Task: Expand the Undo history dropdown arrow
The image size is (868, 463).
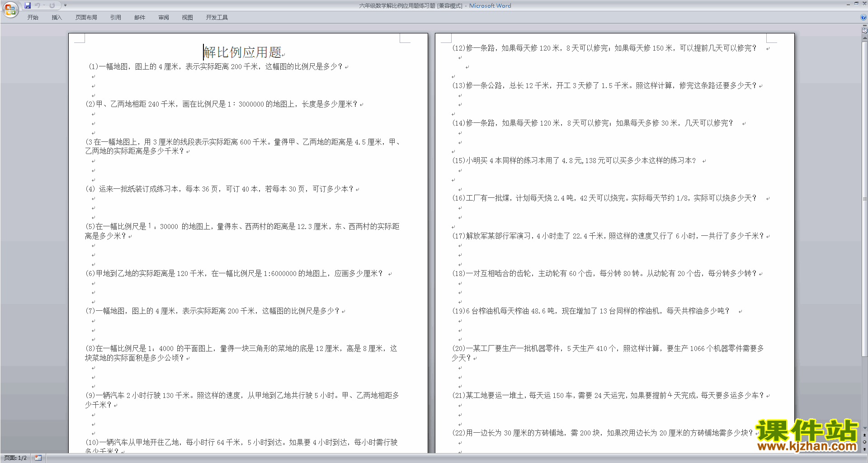Action: coord(44,5)
